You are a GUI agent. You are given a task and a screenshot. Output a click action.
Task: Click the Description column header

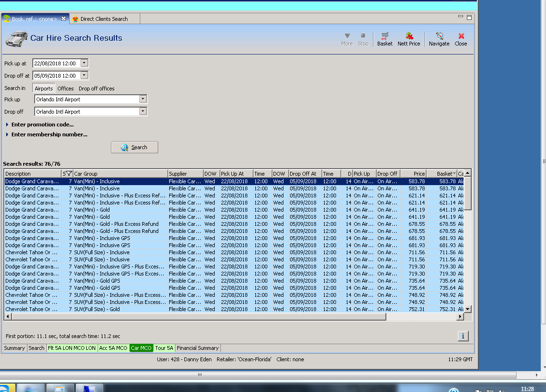point(32,174)
